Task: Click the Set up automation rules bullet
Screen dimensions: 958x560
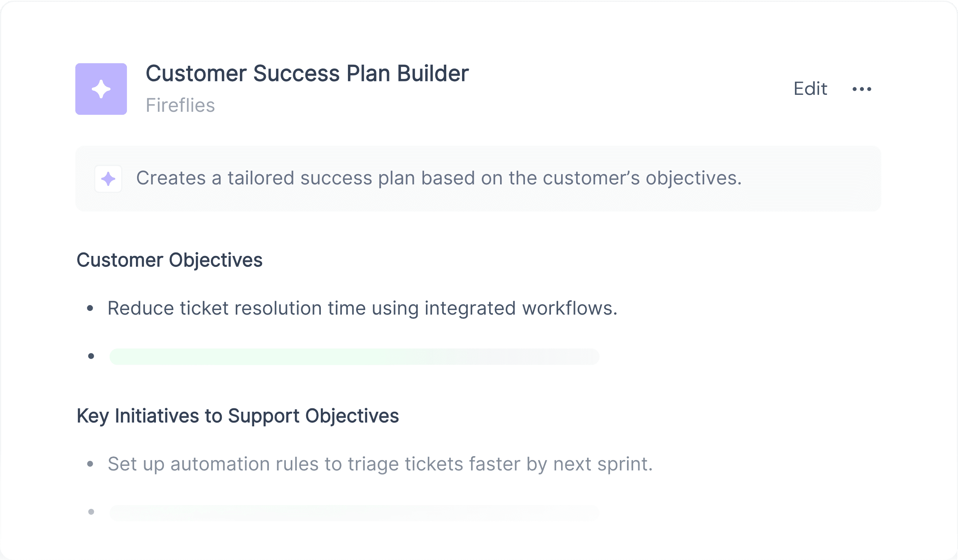Action: (x=380, y=464)
